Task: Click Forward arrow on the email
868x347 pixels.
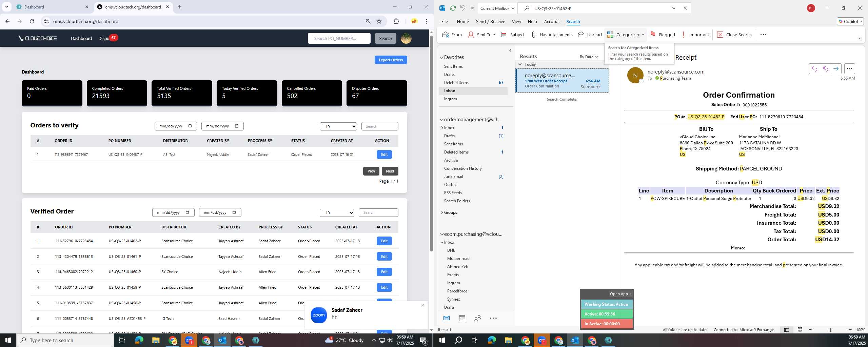Action: click(x=836, y=69)
